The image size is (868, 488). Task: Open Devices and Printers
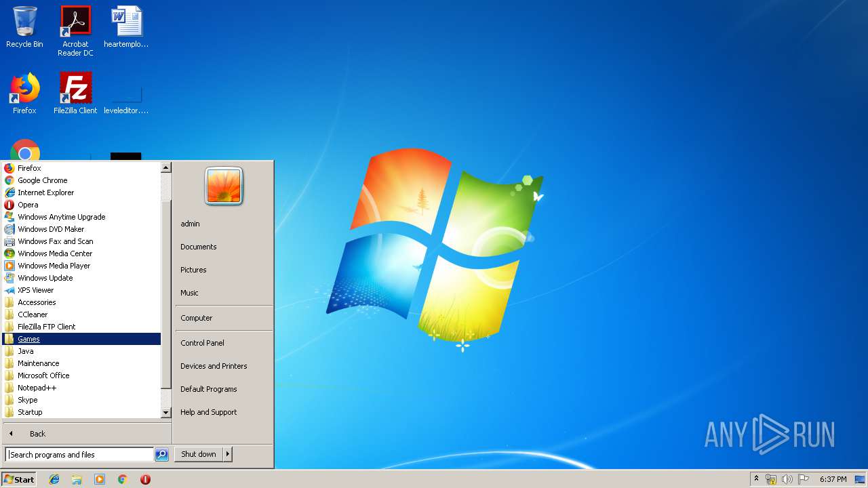tap(224, 366)
